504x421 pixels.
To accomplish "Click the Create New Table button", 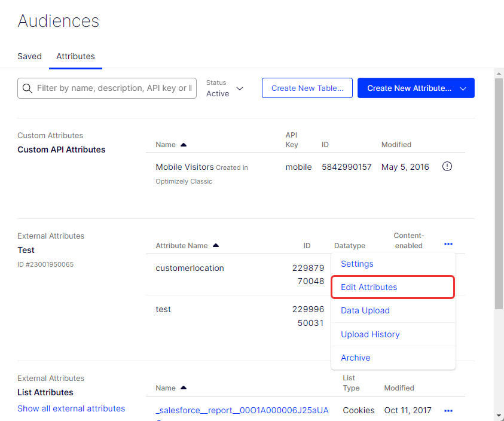I will [307, 88].
